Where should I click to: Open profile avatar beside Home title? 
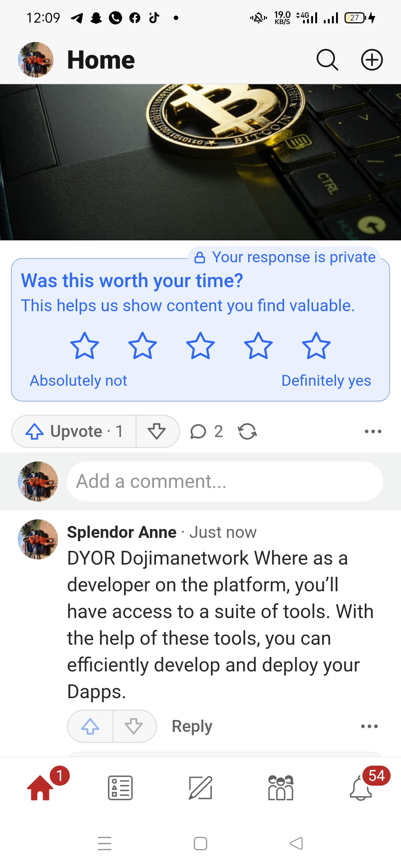pyautogui.click(x=36, y=60)
